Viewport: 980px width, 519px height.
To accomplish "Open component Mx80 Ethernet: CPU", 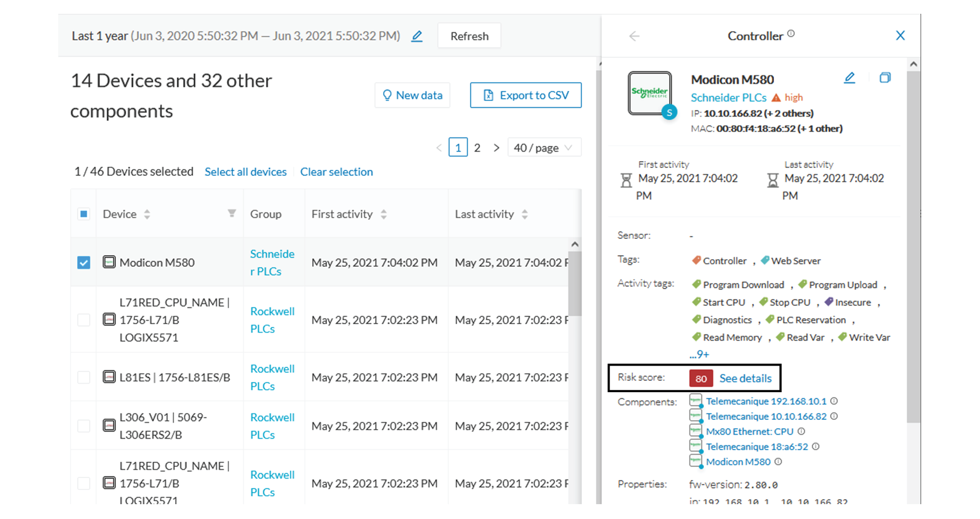I will coord(750,432).
